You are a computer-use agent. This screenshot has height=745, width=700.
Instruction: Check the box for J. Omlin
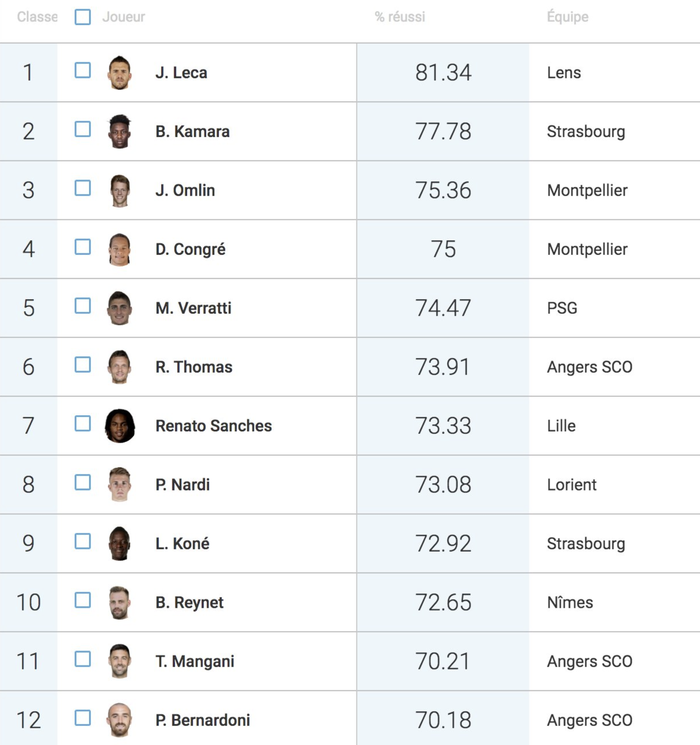(x=83, y=188)
